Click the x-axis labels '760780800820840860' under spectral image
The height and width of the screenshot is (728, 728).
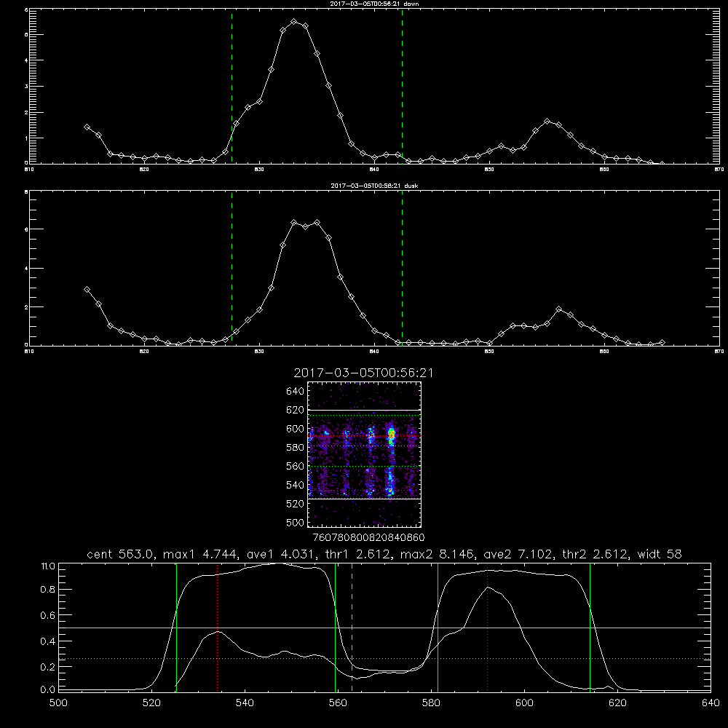369,538
